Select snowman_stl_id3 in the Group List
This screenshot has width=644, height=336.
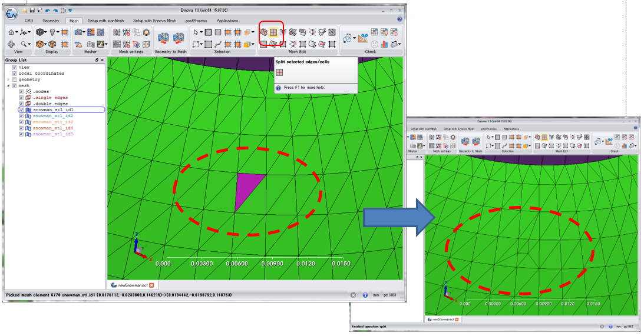52,122
